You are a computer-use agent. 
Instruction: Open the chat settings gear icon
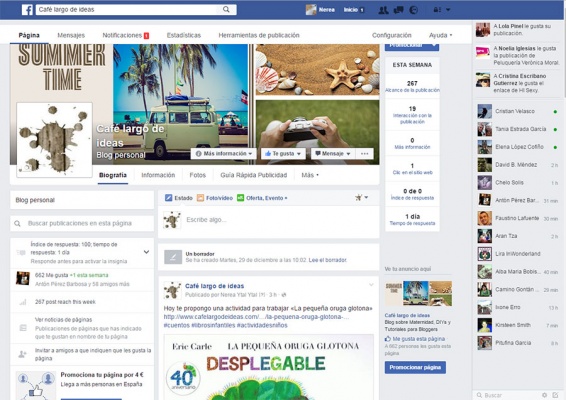[544, 395]
